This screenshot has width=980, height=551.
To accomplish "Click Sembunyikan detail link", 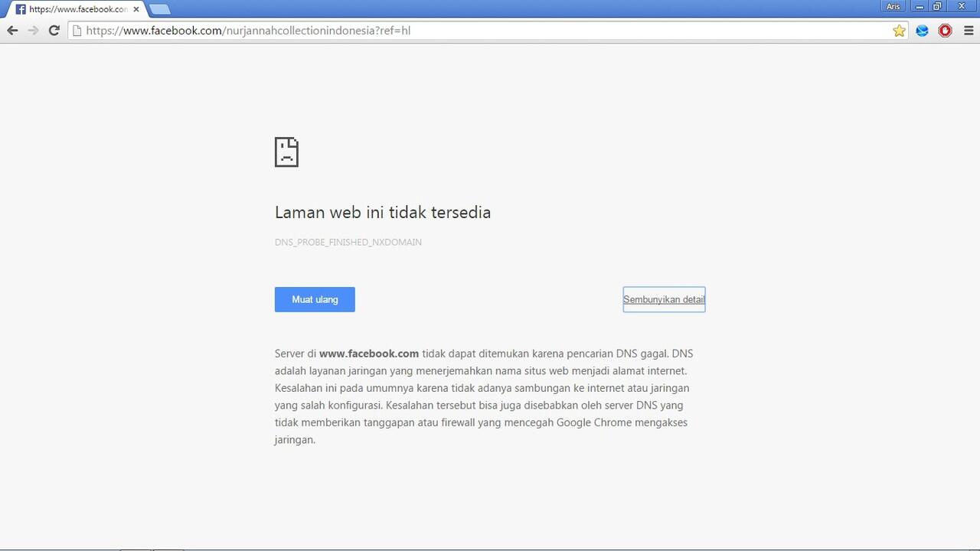I will [x=664, y=299].
